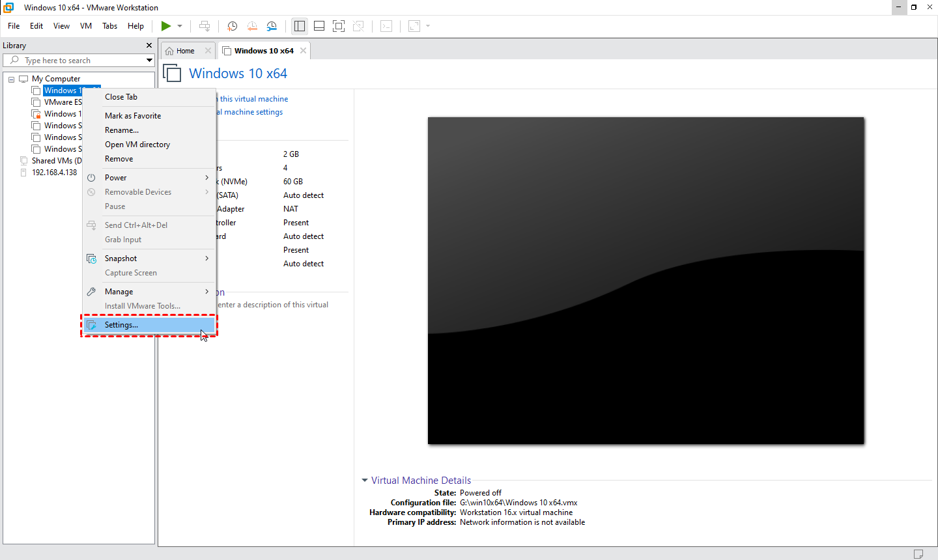Viewport: 938px width, 560px height.
Task: Take a snapshot using the toolbar clock icon
Action: (x=232, y=26)
